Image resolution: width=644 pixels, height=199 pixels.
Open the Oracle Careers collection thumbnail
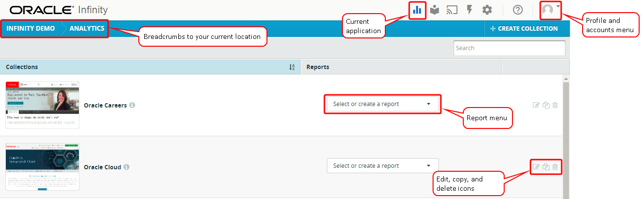point(42,105)
